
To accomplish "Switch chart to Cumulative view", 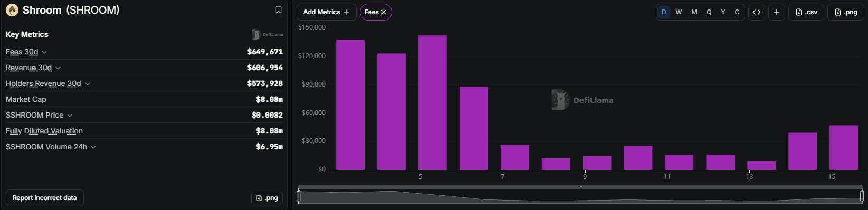I will click(x=737, y=12).
